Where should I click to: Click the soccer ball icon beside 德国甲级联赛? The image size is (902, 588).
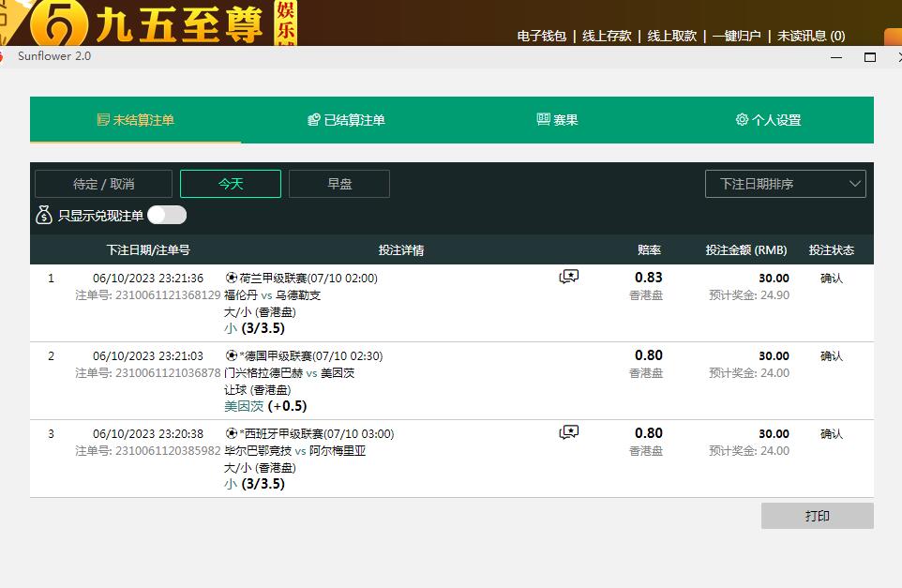232,355
